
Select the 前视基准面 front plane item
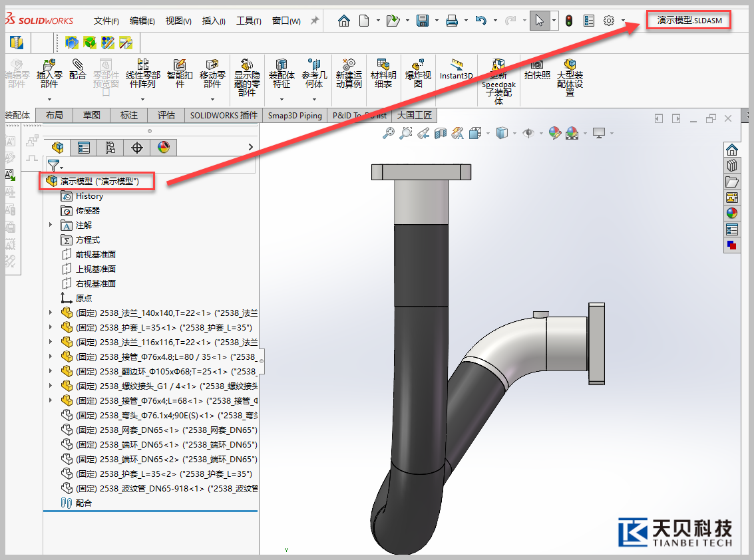coord(95,254)
